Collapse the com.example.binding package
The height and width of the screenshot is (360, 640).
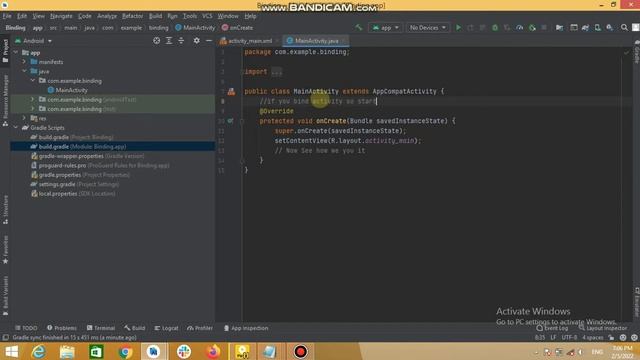coord(33,80)
